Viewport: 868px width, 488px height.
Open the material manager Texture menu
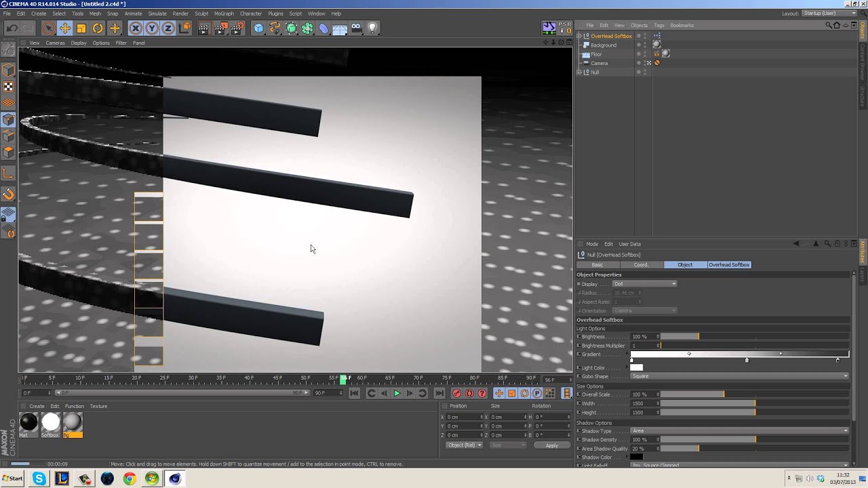[x=98, y=406]
